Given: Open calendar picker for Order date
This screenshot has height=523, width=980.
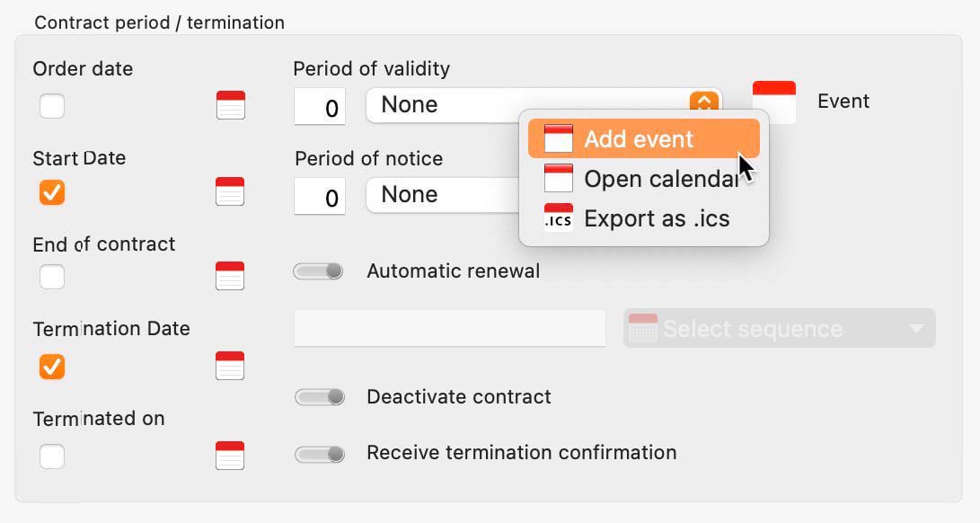Looking at the screenshot, I should tap(231, 105).
